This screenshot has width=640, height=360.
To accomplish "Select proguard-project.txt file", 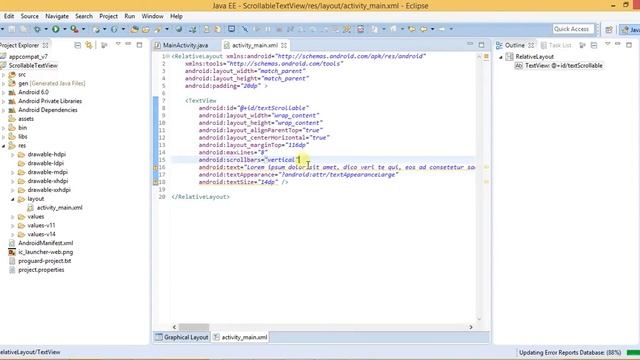I will [44, 261].
